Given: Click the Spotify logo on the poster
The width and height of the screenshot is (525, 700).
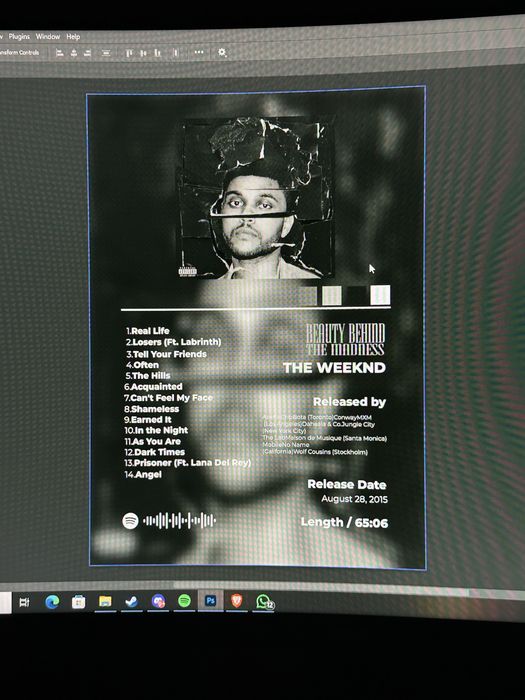Looking at the screenshot, I should [130, 521].
